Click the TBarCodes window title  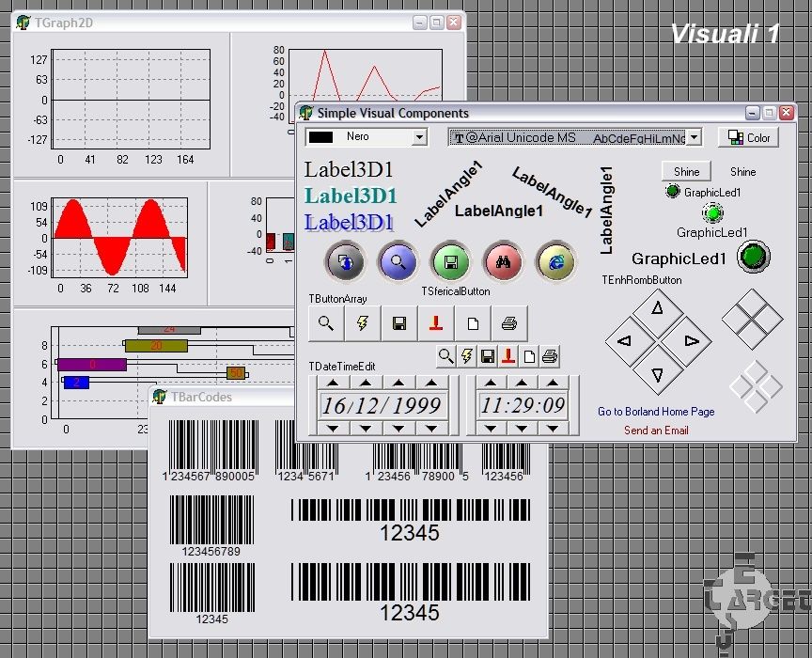(x=201, y=397)
